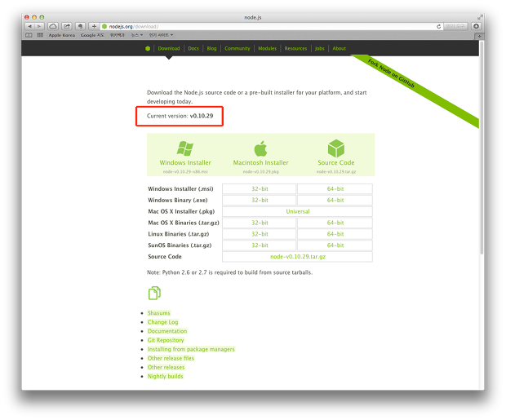This screenshot has height=420, width=506.
Task: Download Windows Binary (.exe) 64-bit
Action: (x=335, y=200)
